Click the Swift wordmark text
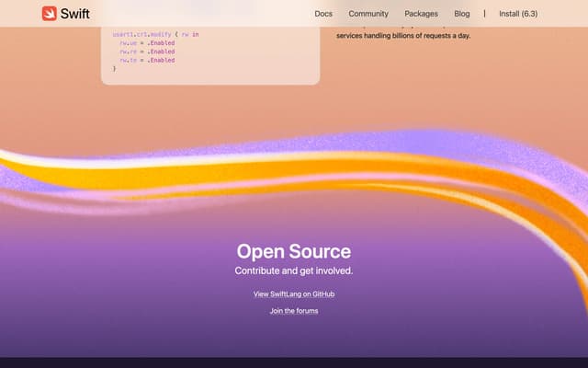The image size is (588, 368). 75,14
